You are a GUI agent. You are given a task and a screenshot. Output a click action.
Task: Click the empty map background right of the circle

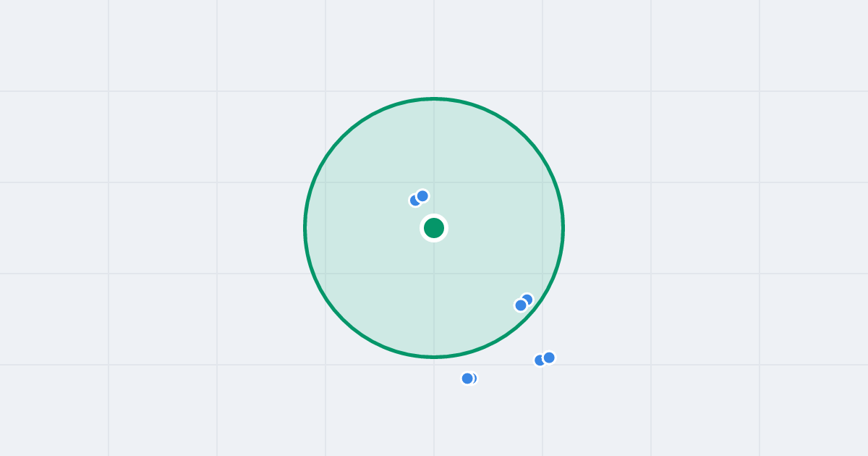click(716, 228)
